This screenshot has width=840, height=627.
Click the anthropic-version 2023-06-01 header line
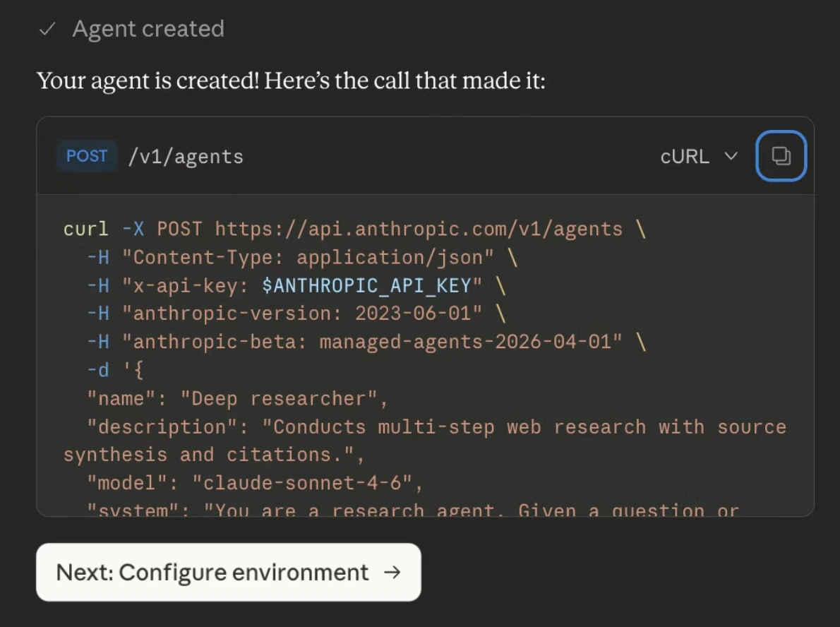[x=296, y=313]
